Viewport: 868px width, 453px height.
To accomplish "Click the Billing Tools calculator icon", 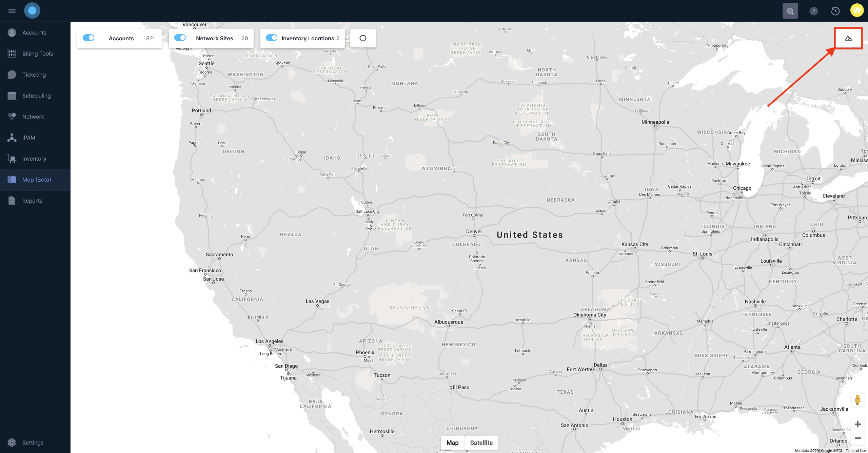I will 12,54.
